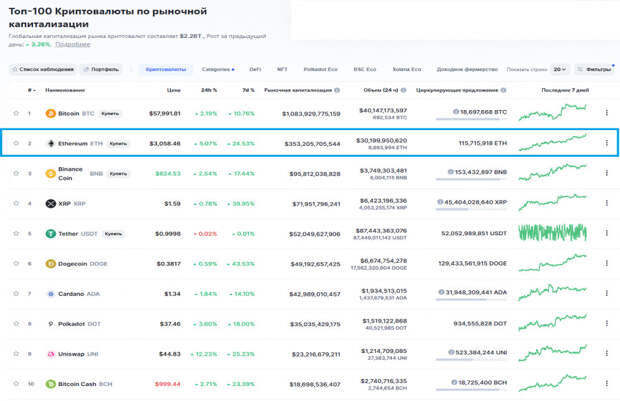This screenshot has height=401, width=620.
Task: Click the Tether green logo icon
Action: point(51,234)
